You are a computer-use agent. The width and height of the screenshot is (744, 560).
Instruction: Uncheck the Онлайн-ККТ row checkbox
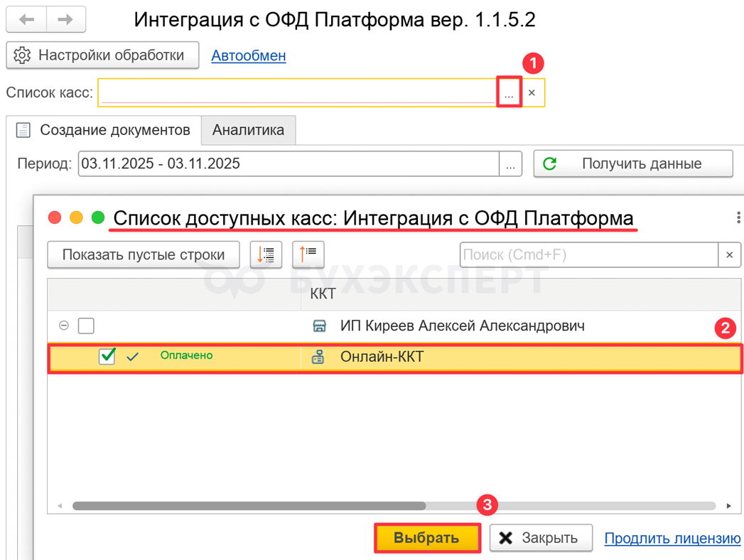coord(107,356)
